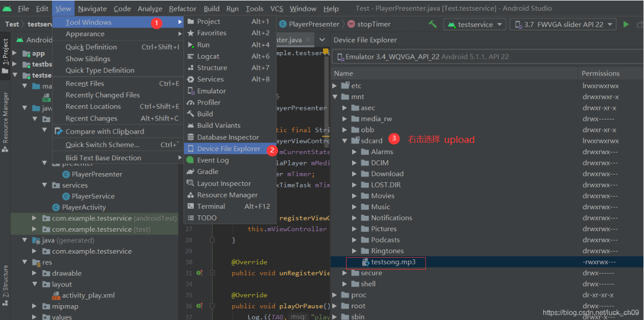Select Recent Files menu entry

click(118, 84)
